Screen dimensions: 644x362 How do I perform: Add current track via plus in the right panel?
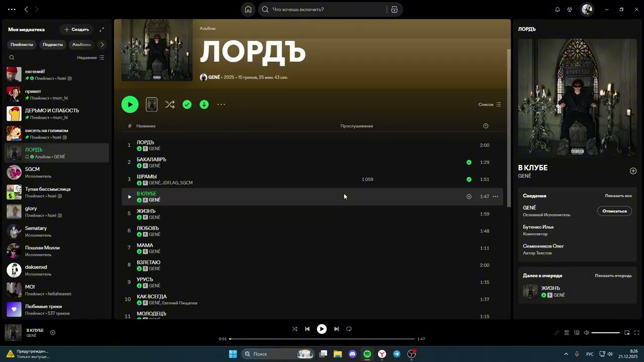[633, 171]
